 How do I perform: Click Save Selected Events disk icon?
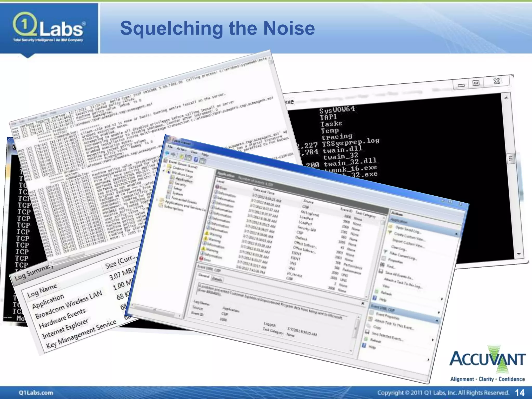[368, 332]
